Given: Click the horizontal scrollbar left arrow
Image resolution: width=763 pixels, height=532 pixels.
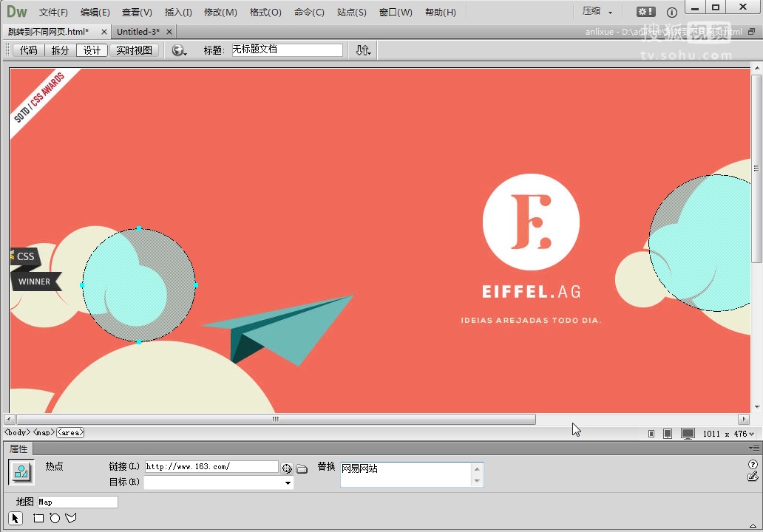Looking at the screenshot, I should pyautogui.click(x=10, y=419).
